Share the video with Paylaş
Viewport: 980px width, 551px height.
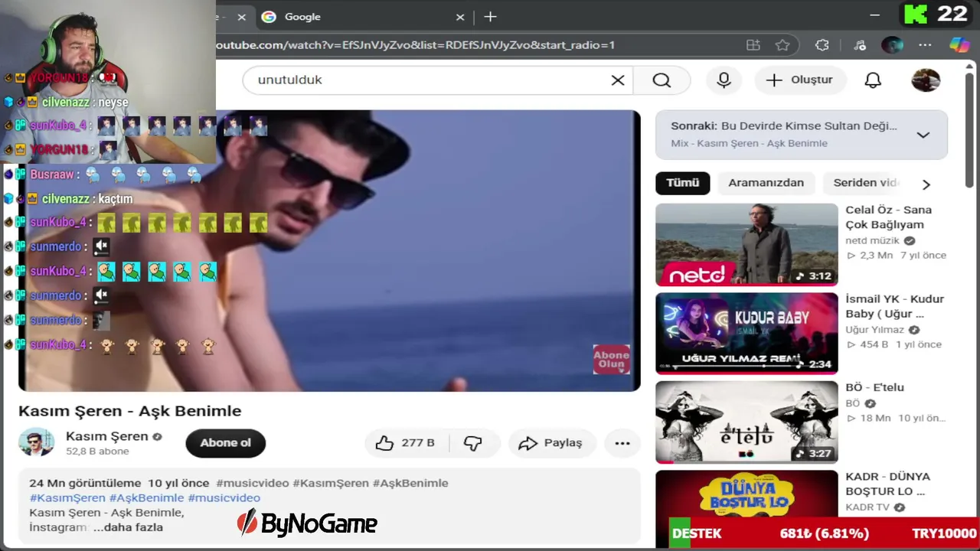(x=551, y=443)
